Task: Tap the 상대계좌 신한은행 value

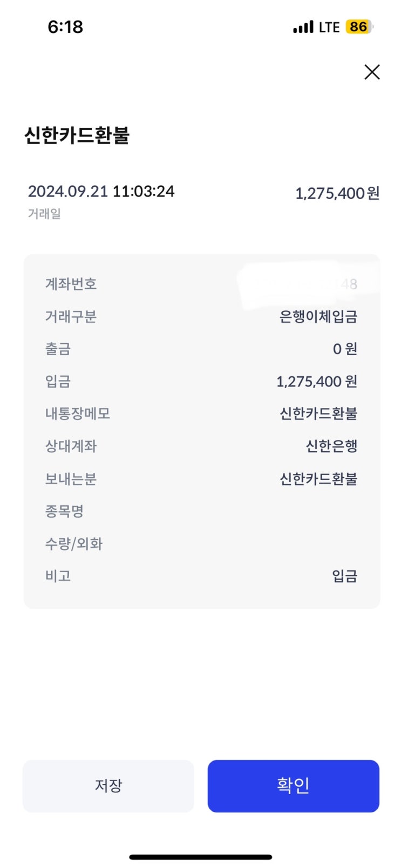Action: (331, 446)
